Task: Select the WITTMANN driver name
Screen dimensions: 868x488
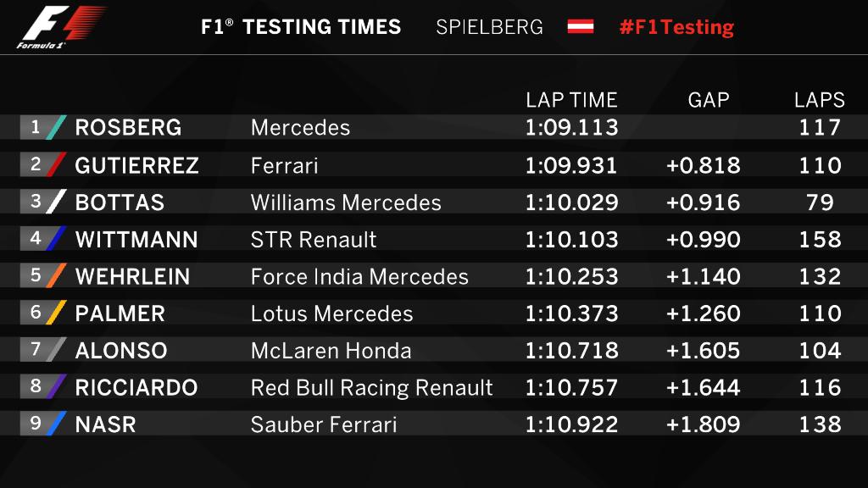Action: [136, 240]
